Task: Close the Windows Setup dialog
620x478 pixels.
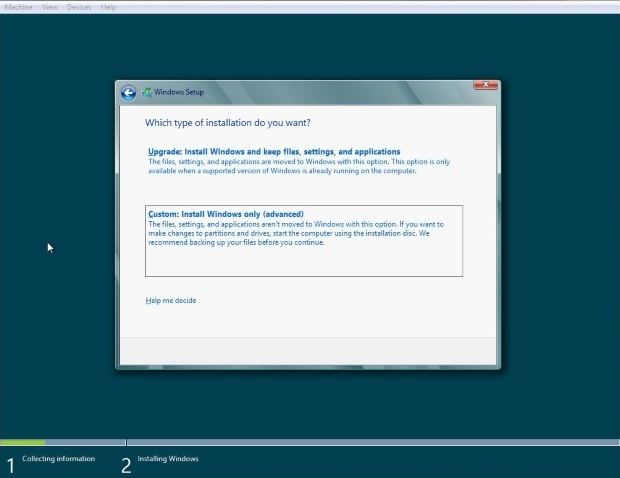Action: click(486, 85)
